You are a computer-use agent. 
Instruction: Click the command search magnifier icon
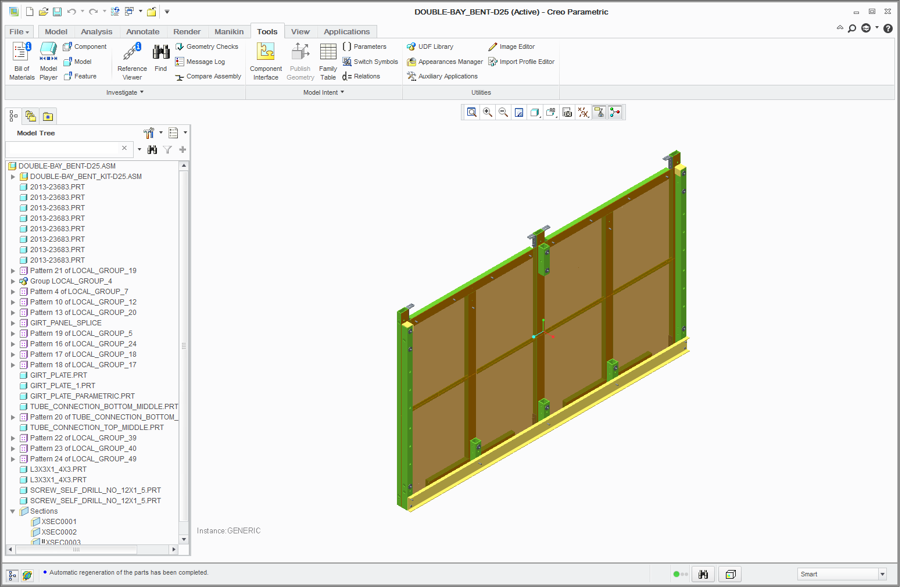click(x=852, y=28)
